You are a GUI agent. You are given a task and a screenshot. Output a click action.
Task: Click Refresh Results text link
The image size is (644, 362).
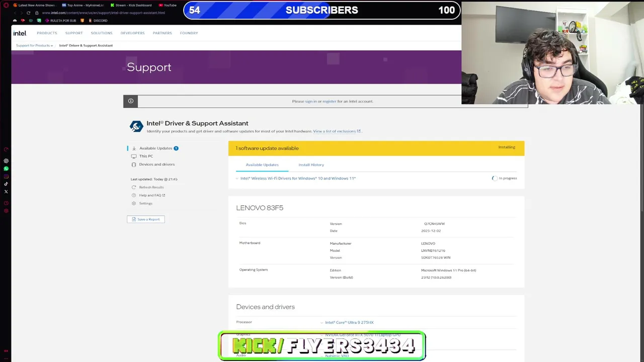[151, 188]
